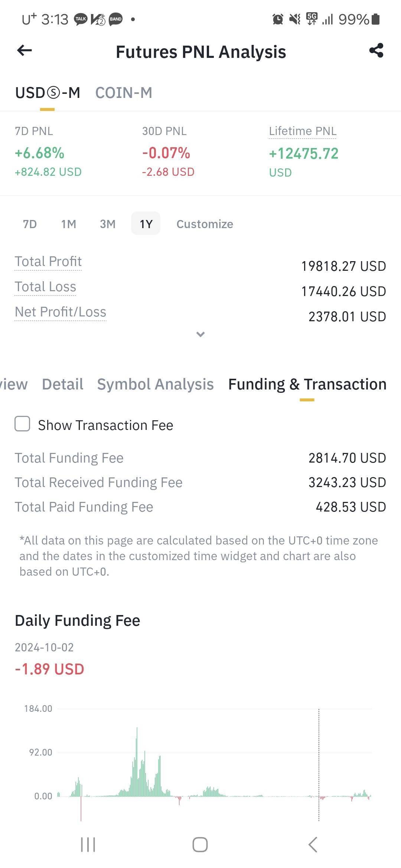Enable Show Transaction Fee checkbox
Screen dimensions: 401x868
click(22, 424)
